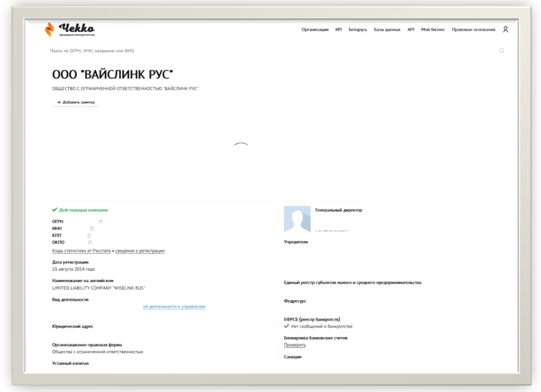Click the Генеральный директор label
The image size is (541, 392).
pyautogui.click(x=339, y=210)
